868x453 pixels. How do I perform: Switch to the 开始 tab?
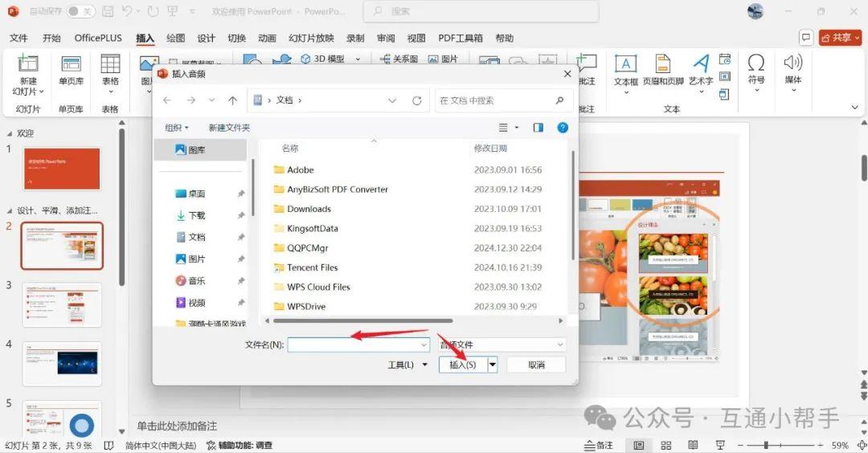[51, 38]
